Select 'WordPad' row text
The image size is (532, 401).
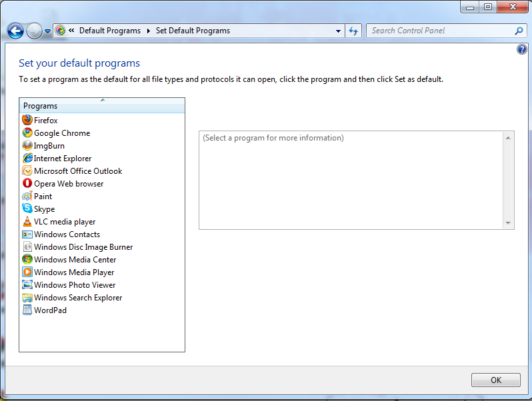click(50, 310)
